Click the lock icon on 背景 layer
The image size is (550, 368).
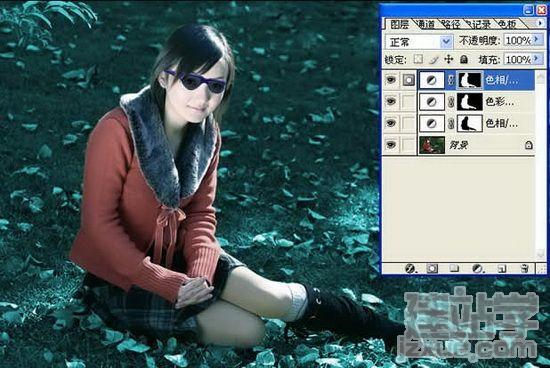pyautogui.click(x=529, y=145)
